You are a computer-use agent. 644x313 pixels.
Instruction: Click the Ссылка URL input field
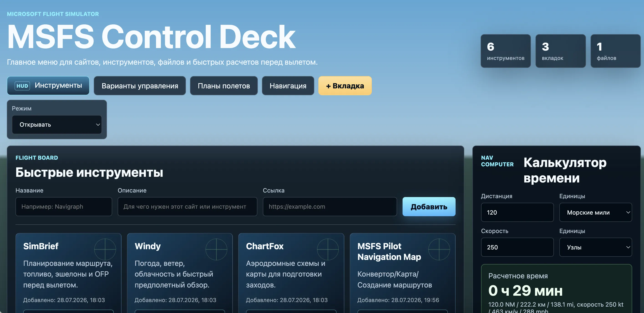pyautogui.click(x=330, y=206)
